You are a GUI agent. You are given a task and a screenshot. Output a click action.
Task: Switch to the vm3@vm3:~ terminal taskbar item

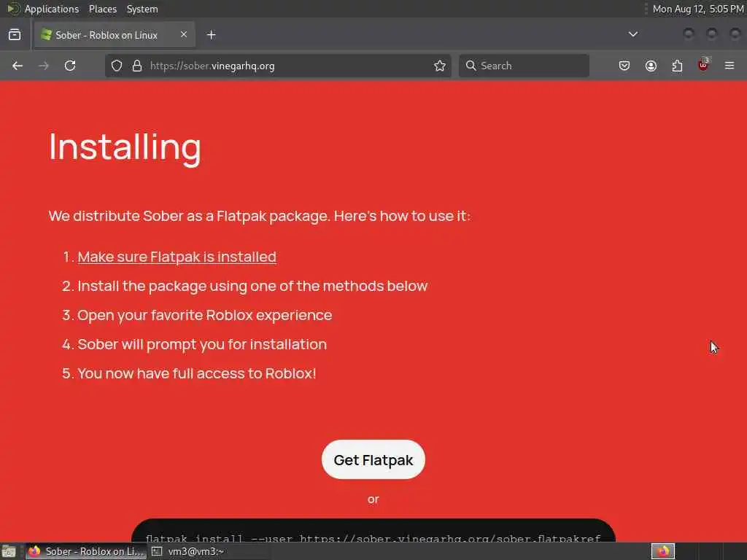[x=189, y=551]
